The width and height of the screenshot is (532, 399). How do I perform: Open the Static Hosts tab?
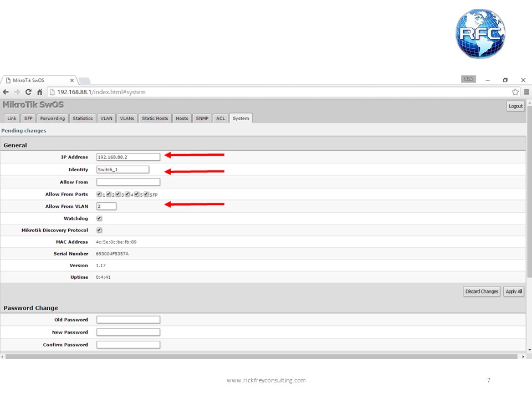[x=155, y=118]
